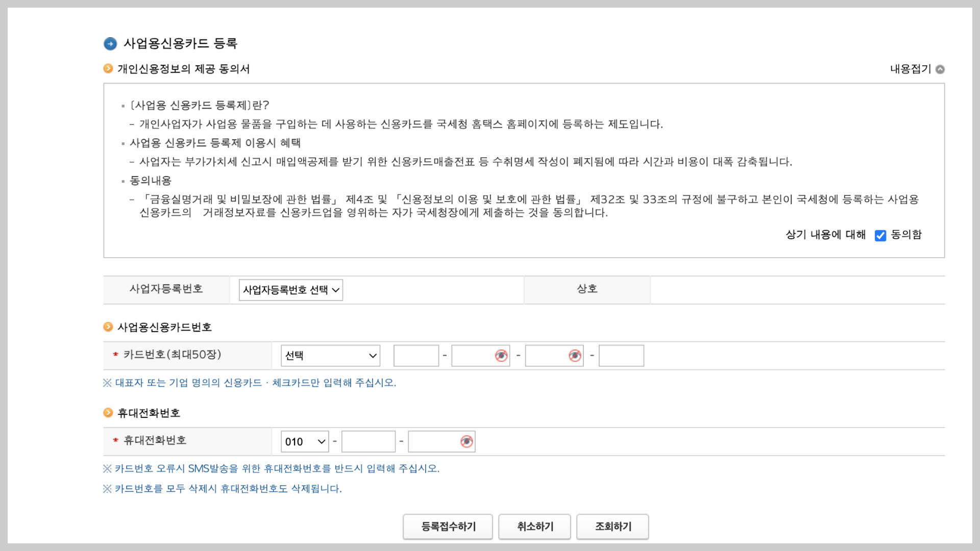Open the 사업자등록번호 선택 dropdown

point(290,290)
